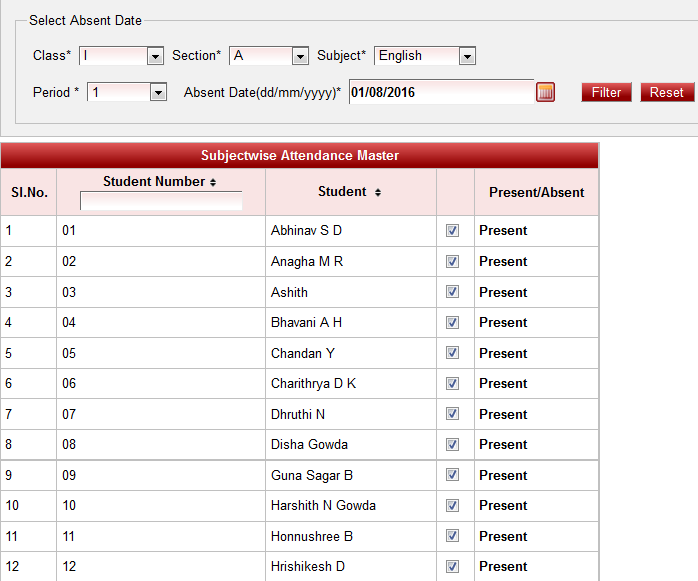This screenshot has width=698, height=581.
Task: Uncheck attendance for Abhinav S D
Action: click(453, 231)
